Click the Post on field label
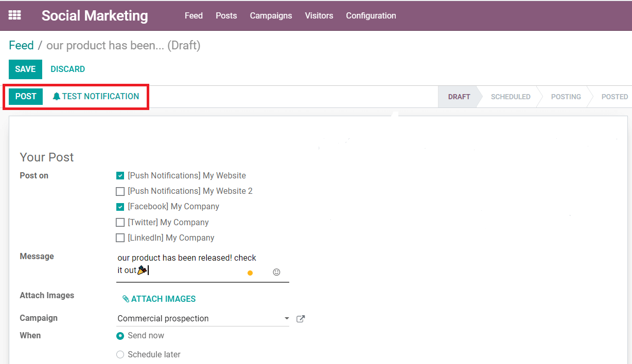The width and height of the screenshot is (632, 364). click(34, 176)
